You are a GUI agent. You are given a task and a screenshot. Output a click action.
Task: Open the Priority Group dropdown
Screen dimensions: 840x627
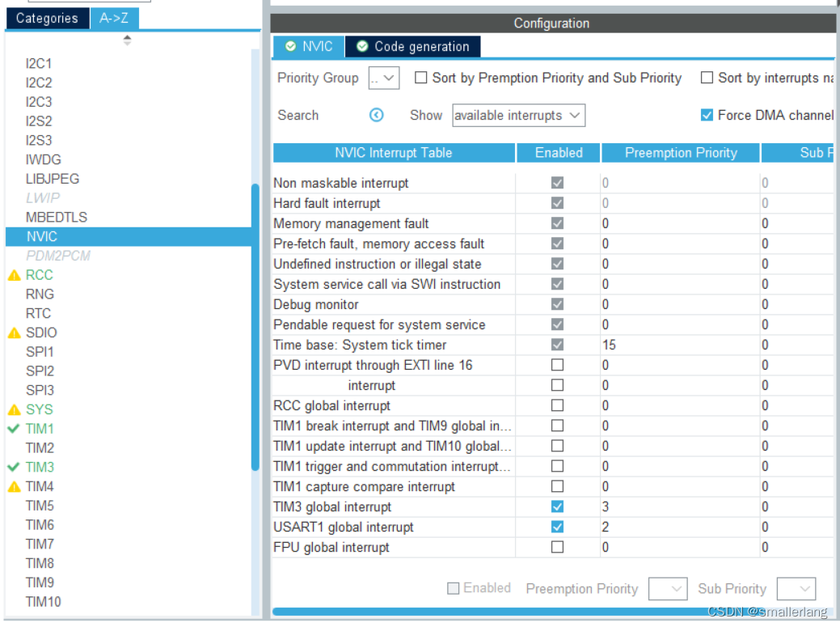tap(383, 78)
